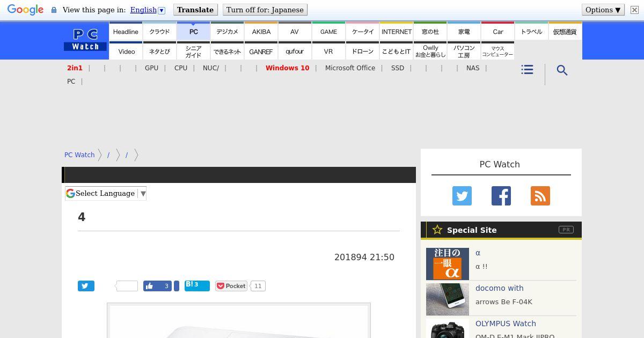
Task: Click the PR badge in Special Site header
Action: (x=566, y=230)
